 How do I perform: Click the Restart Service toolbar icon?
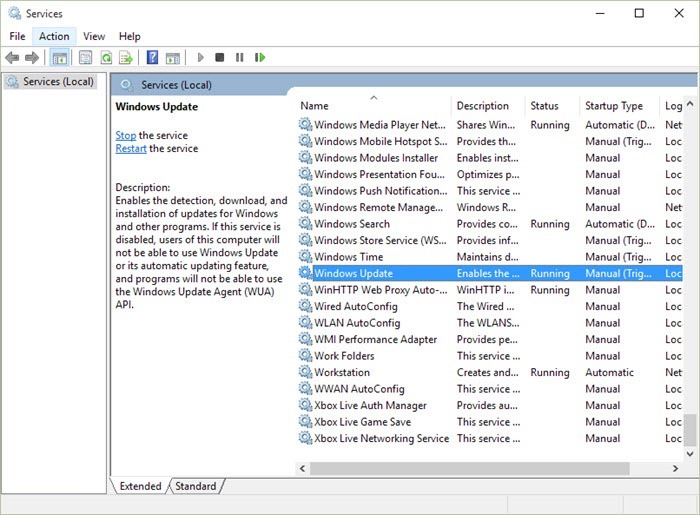260,58
